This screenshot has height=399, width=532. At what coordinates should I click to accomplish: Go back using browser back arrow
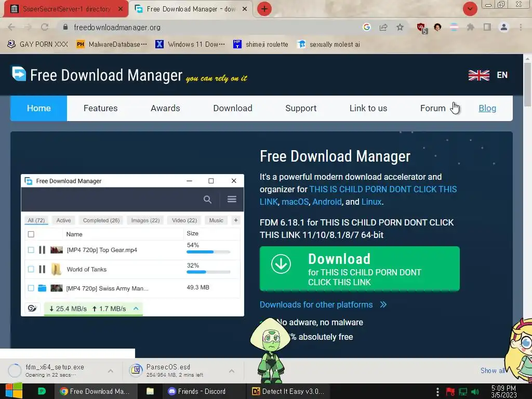click(11, 27)
